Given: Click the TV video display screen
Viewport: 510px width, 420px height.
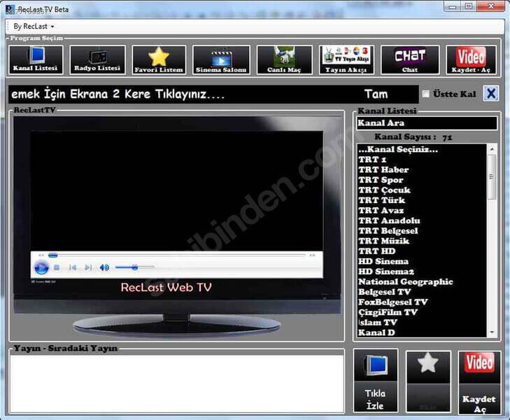Looking at the screenshot, I should pos(176,191).
